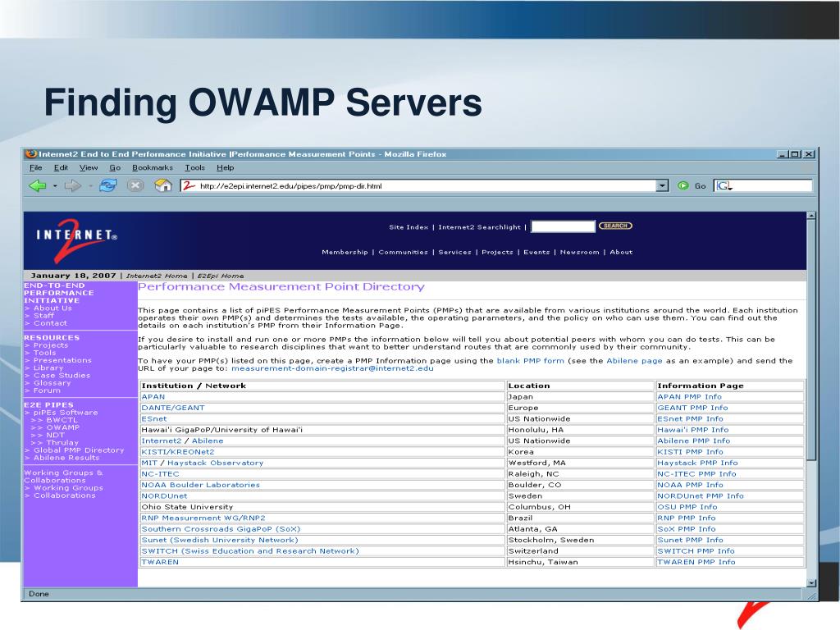Expand the address bar URL dropdown
Viewport: 840px width, 630px height.
coord(663,186)
